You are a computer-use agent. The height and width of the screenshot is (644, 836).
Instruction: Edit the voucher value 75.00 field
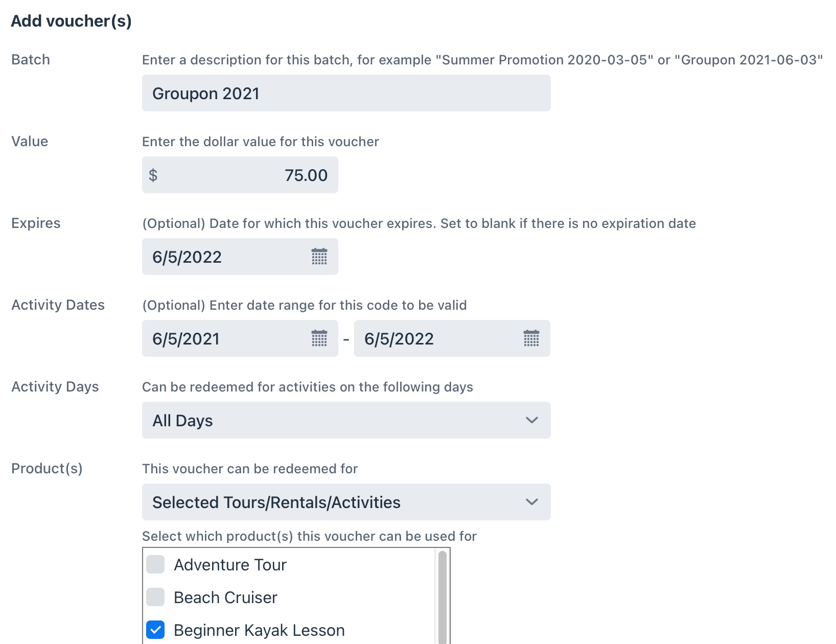click(240, 175)
